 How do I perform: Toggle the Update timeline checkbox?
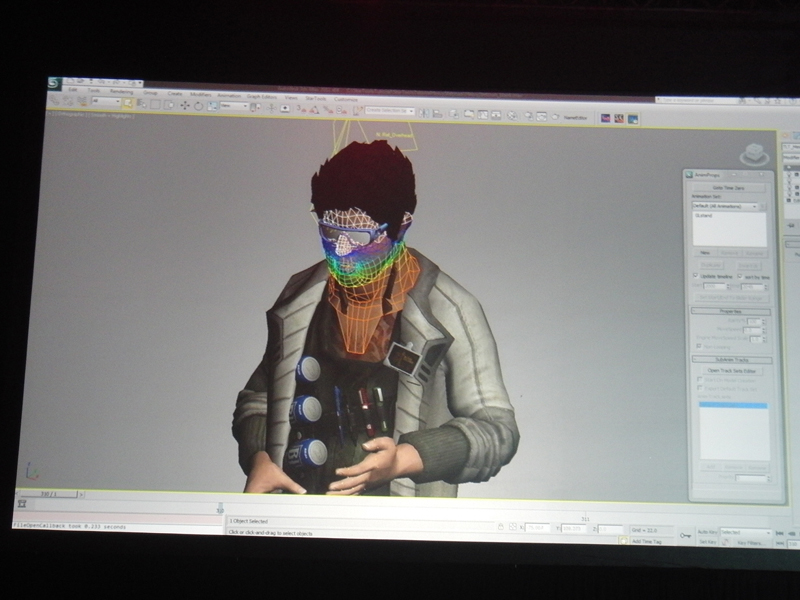[696, 275]
